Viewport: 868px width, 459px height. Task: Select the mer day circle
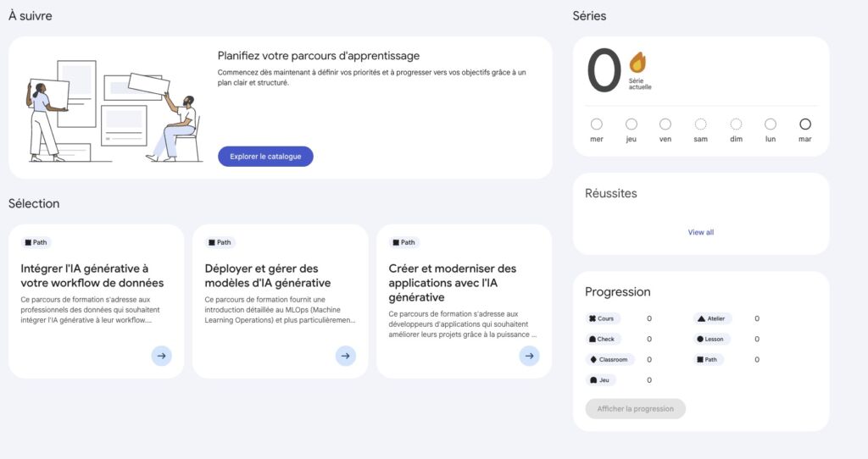point(597,124)
